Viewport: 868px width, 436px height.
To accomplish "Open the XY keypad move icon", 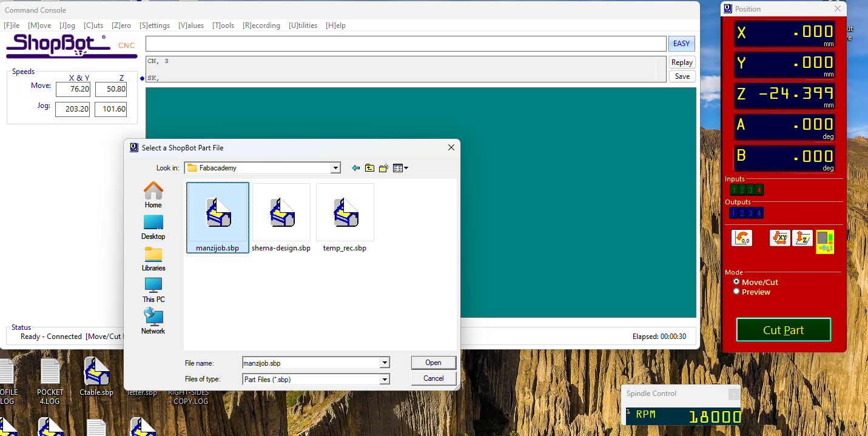I will coord(780,238).
